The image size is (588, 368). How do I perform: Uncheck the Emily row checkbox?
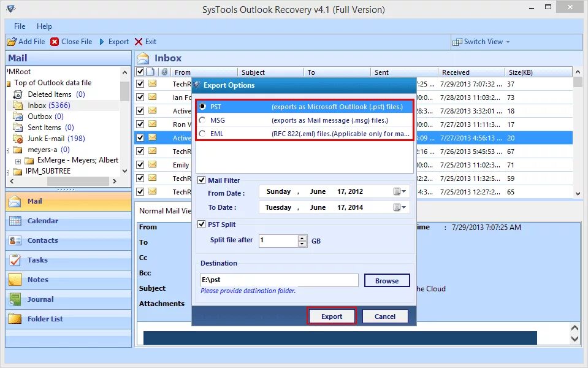coord(140,165)
